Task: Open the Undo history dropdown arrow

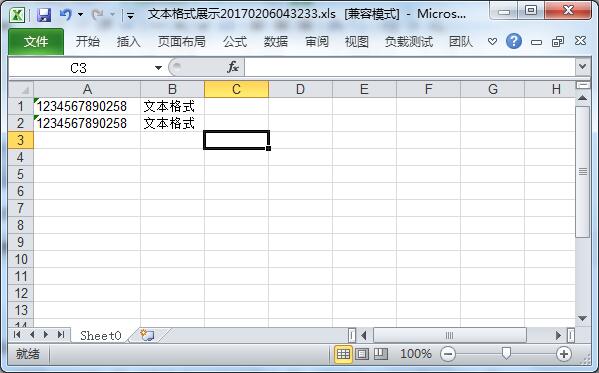Action: pyautogui.click(x=81, y=15)
